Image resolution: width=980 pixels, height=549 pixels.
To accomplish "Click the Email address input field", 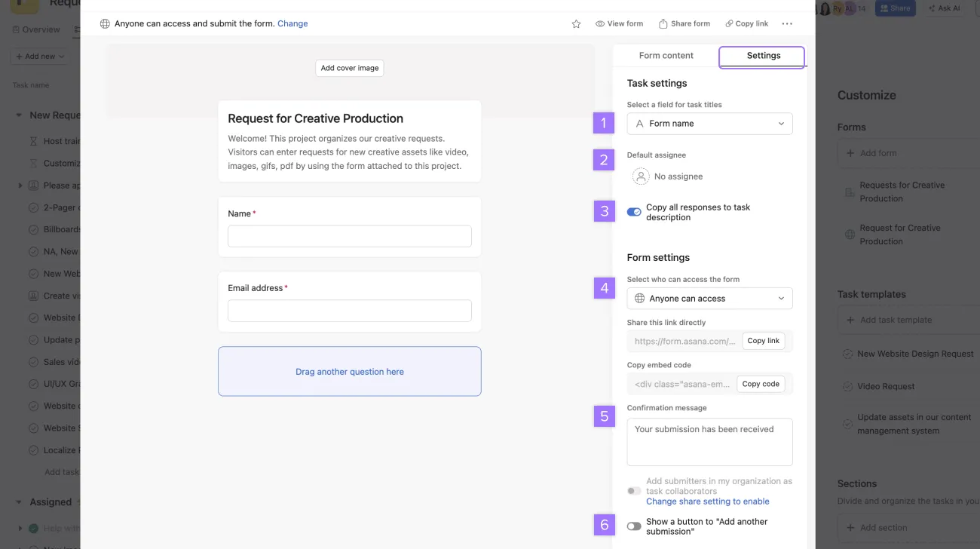I will point(350,311).
